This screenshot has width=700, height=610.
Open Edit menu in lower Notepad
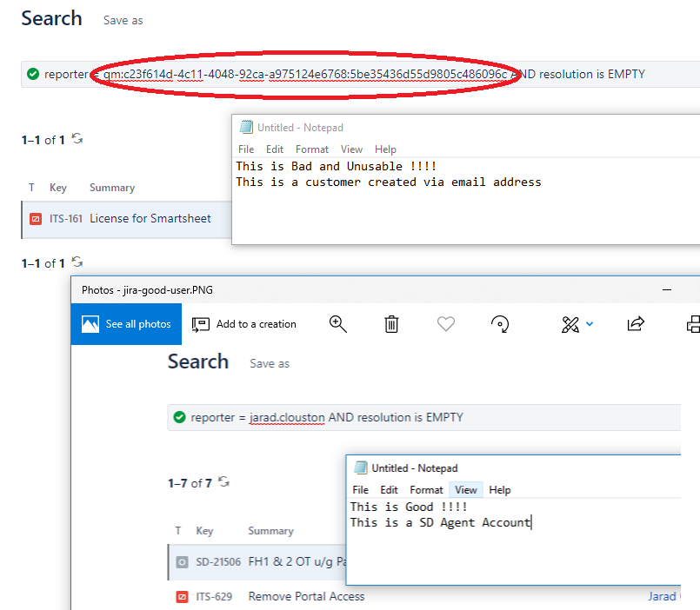[389, 490]
